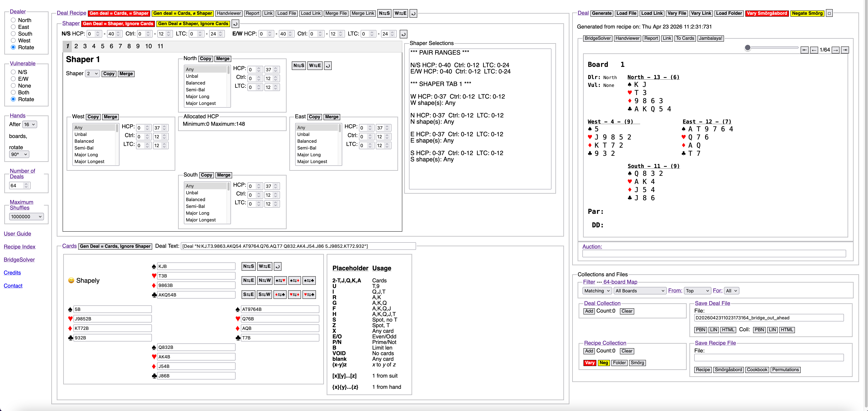
Task: Open the Hands After 16 dropdown
Action: [x=30, y=124]
